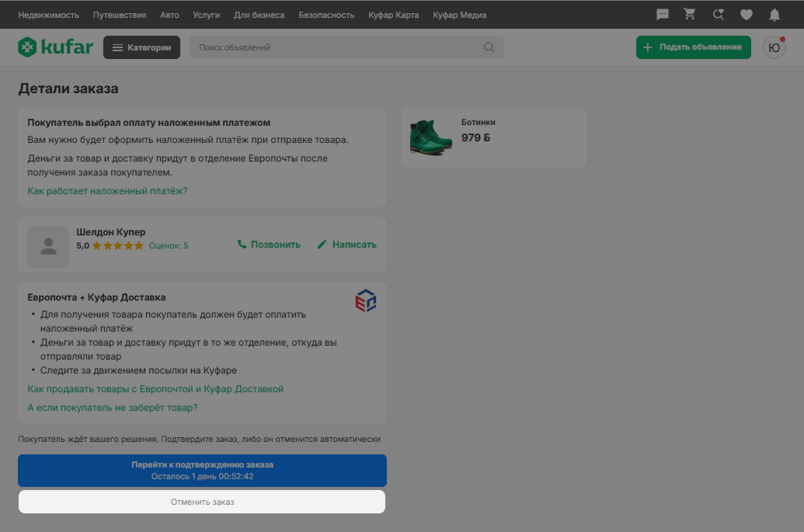804x532 pixels.
Task: Click buyer Шелдон Купер avatar placeholder
Action: point(48,246)
